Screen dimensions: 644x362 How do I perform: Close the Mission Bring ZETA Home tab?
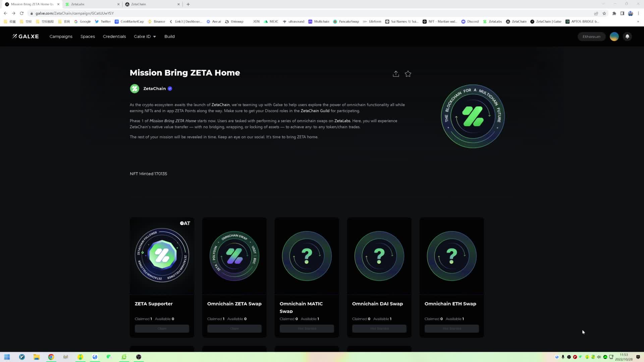58,4
